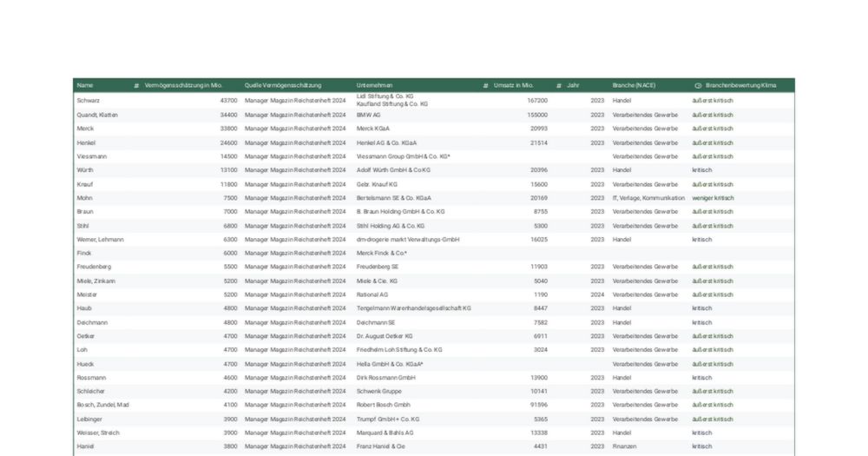Click the revenue value 155000
This screenshot has height=456, width=868.
(537, 116)
